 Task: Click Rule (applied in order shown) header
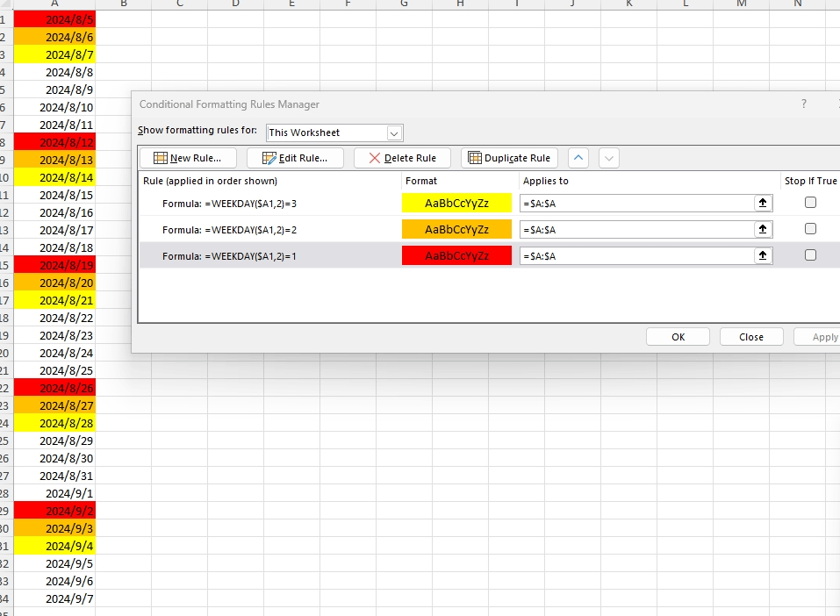pos(210,181)
